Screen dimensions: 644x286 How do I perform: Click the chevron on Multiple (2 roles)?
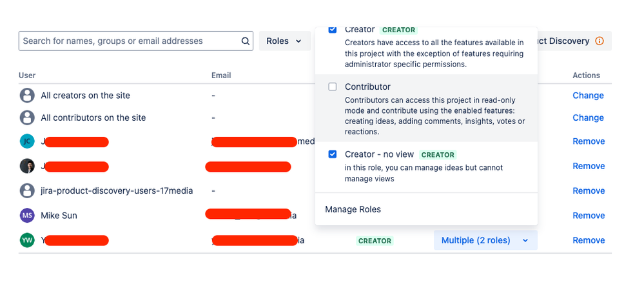(525, 241)
